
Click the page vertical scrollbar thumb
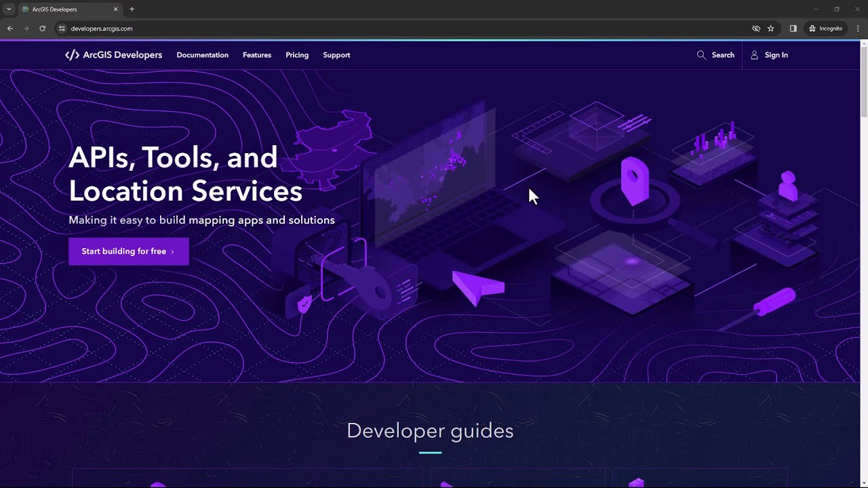(x=864, y=81)
